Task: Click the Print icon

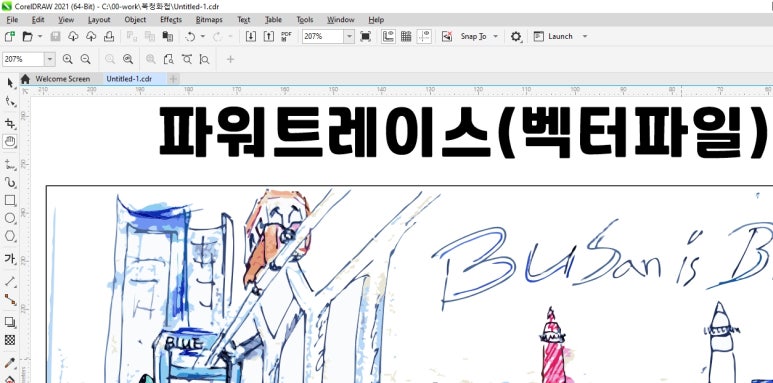Action: pyautogui.click(x=109, y=36)
